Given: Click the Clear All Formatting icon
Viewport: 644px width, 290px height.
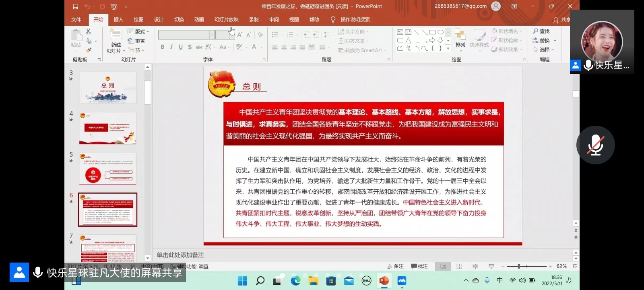Looking at the screenshot, I should pos(260,35).
